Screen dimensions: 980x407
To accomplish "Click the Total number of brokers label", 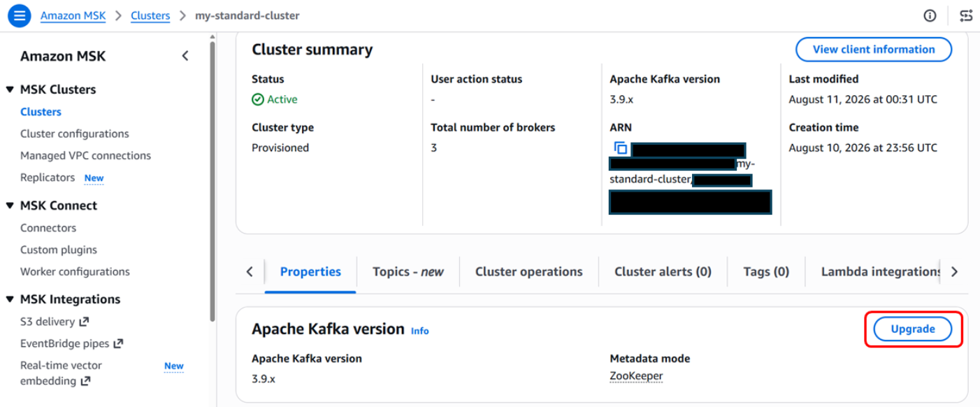I will tap(493, 127).
